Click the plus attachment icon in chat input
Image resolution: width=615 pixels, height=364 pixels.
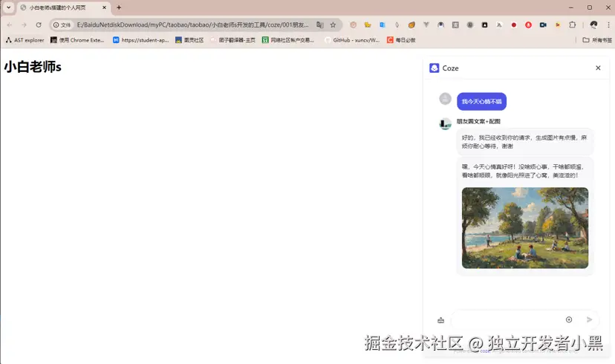569,319
